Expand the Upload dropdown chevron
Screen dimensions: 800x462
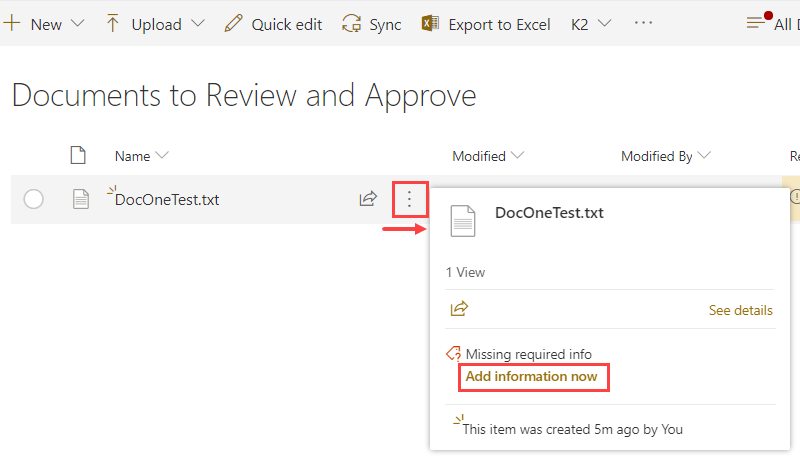pos(197,23)
